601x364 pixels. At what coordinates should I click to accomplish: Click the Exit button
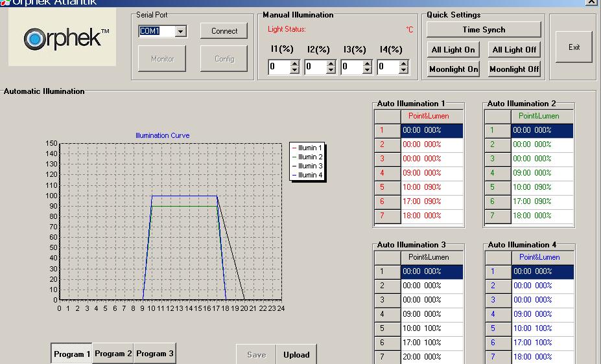pyautogui.click(x=574, y=47)
